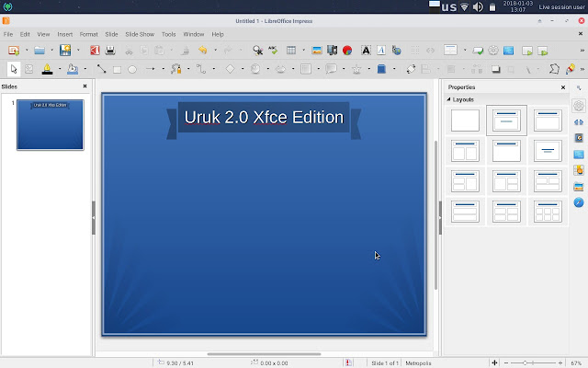Click the fill color bucket swatch
This screenshot has width=588, height=368.
click(x=73, y=69)
